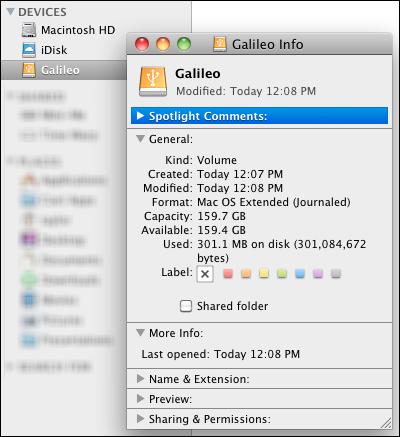Image resolution: width=400 pixels, height=437 pixels.
Task: Apply the red label color
Action: pyautogui.click(x=228, y=274)
